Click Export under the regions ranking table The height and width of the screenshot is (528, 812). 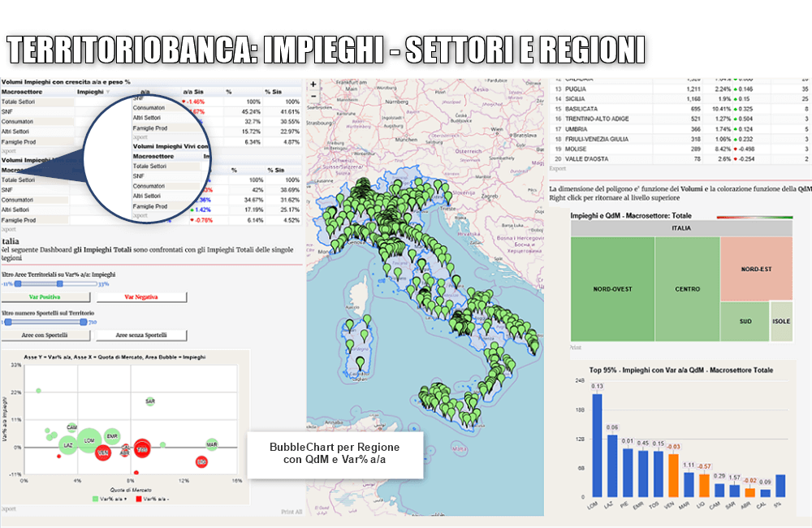coord(557,168)
